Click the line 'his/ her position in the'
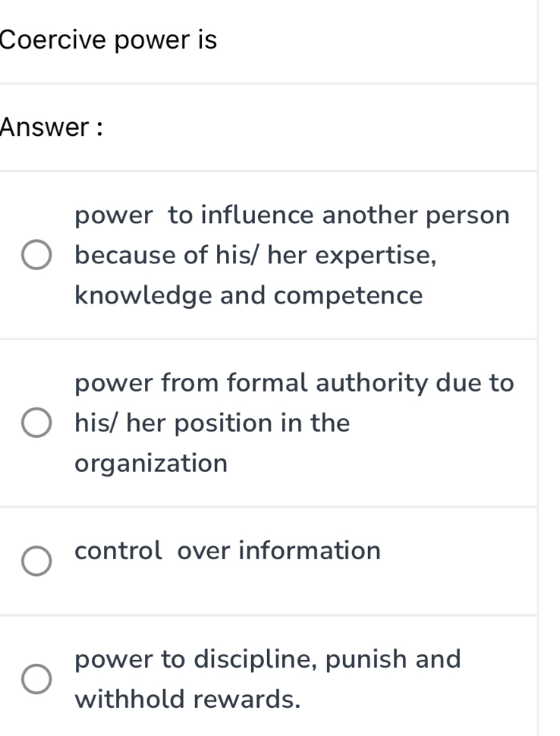 [212, 423]
